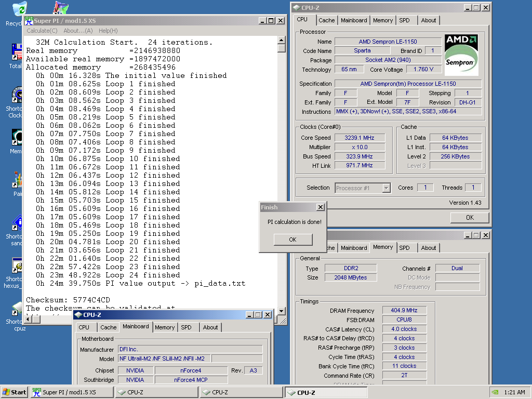Select the Total Commander floppy desktop icon
The height and width of the screenshot is (399, 532).
click(x=17, y=52)
